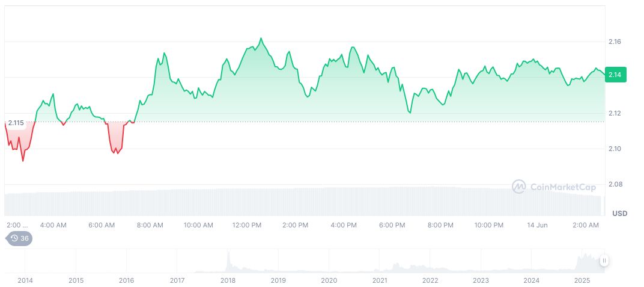This screenshot has width=644, height=287.
Task: Select the CoinMarketCap watermark text
Action: (x=563, y=187)
